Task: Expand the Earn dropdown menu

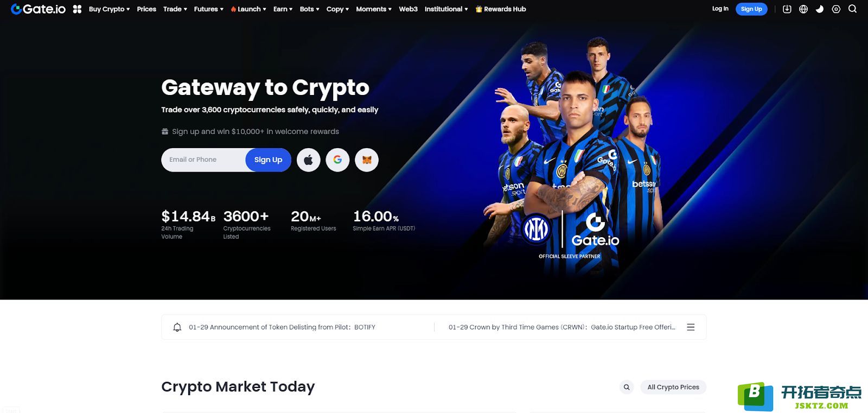Action: click(x=283, y=9)
